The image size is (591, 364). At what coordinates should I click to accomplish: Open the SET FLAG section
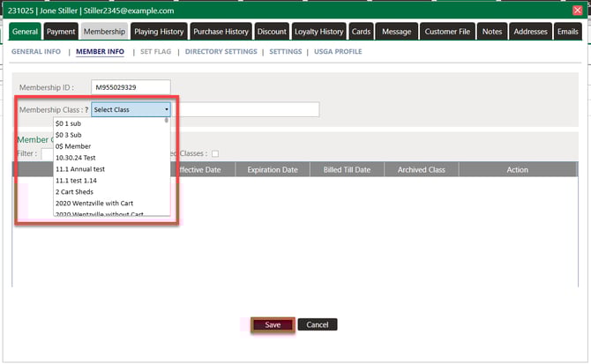tap(158, 52)
